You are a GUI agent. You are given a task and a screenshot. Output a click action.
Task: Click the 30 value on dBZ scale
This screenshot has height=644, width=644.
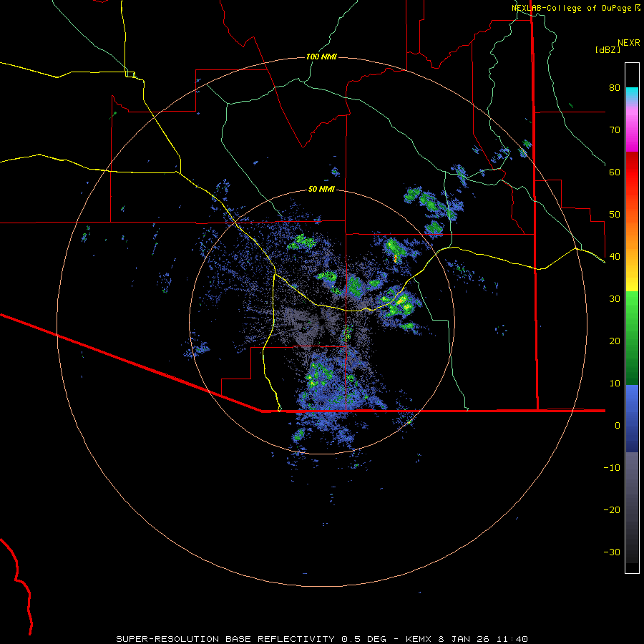615,299
